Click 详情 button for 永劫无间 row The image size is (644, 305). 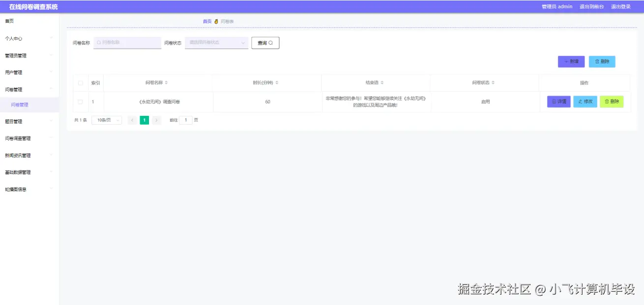click(559, 102)
